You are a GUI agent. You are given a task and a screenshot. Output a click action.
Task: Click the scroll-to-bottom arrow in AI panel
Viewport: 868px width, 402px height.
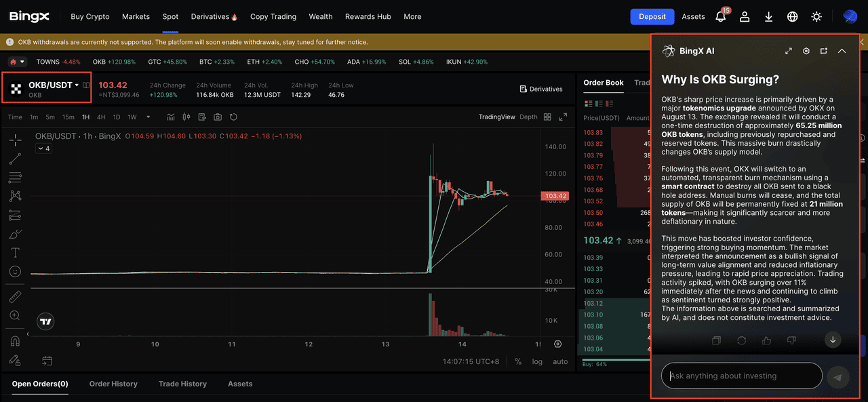(833, 340)
